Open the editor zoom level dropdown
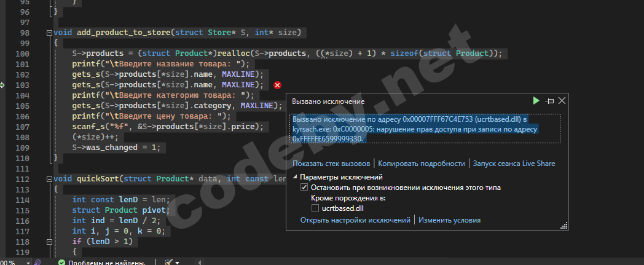This screenshot has height=265, width=644. click(28, 263)
